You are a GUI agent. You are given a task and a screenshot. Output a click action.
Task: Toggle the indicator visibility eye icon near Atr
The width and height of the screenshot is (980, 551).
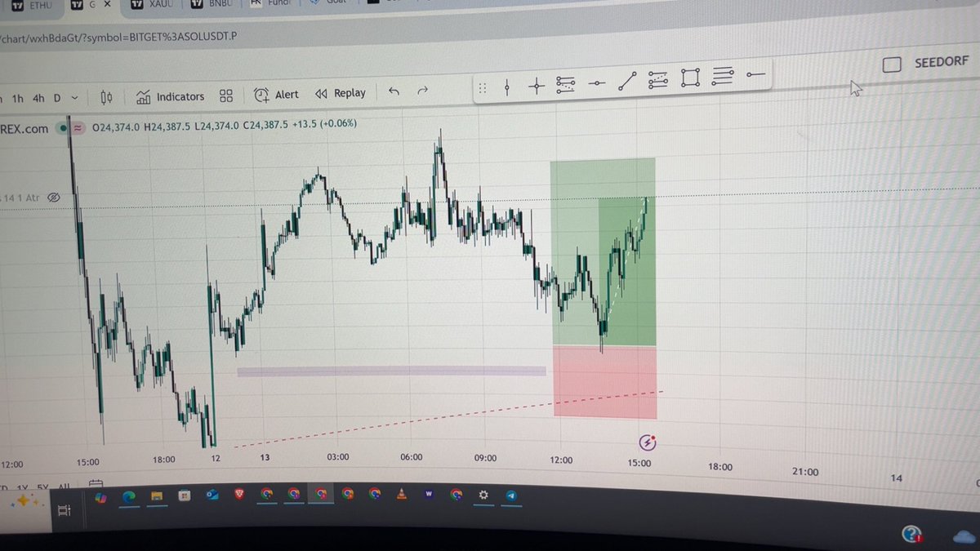click(x=53, y=197)
